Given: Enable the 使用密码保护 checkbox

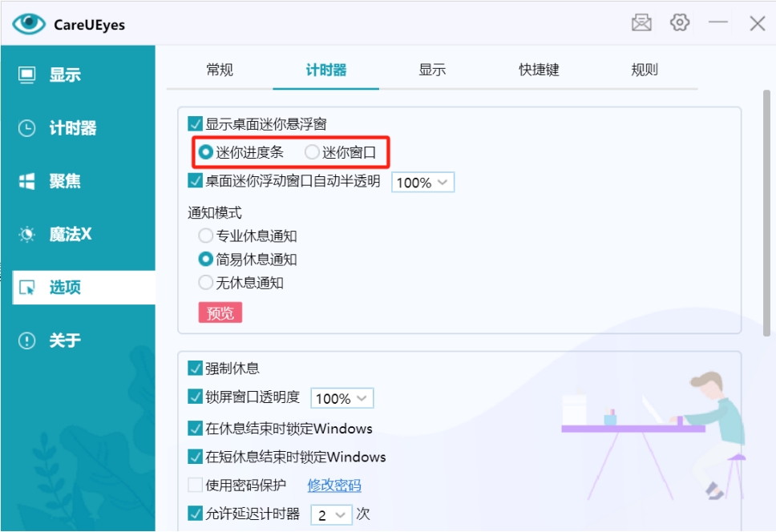Looking at the screenshot, I should [x=195, y=485].
